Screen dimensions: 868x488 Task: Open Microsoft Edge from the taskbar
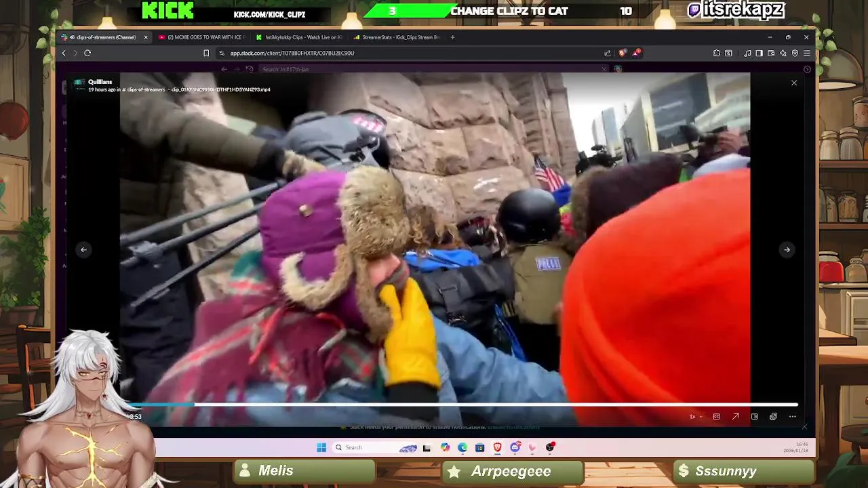coord(462,447)
